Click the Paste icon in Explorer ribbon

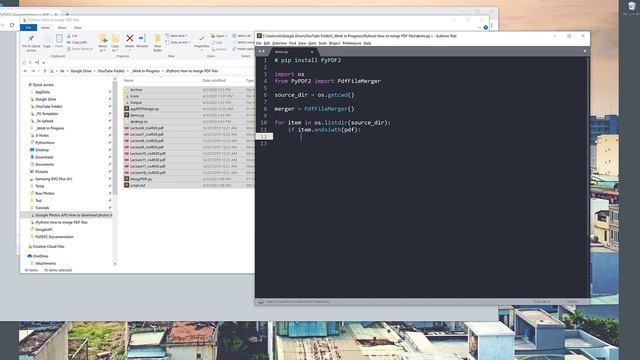pyautogui.click(x=59, y=42)
